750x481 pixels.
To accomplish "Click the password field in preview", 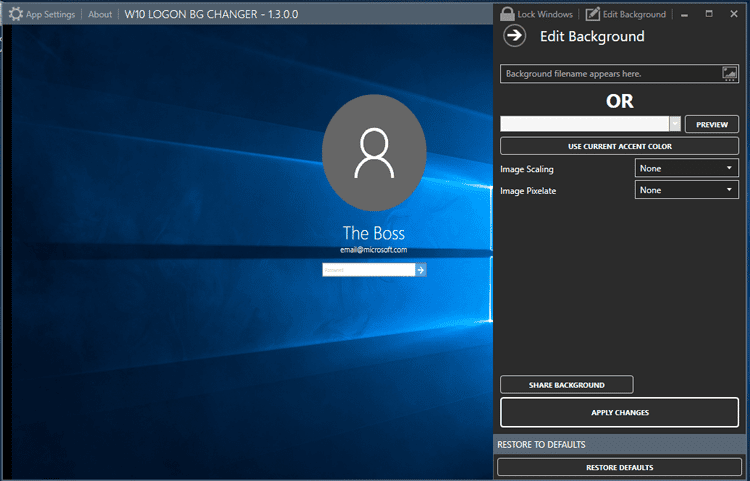I will point(369,270).
